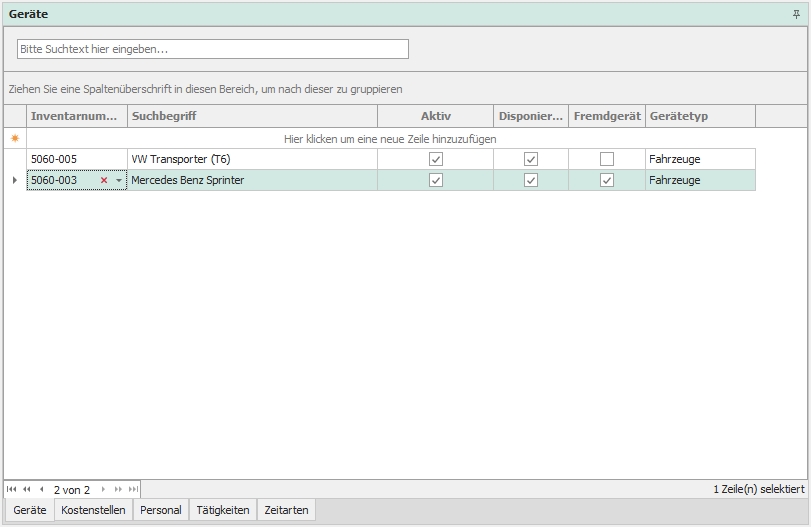Switch to the Kostenstellen tab
The width and height of the screenshot is (811, 527).
(93, 510)
